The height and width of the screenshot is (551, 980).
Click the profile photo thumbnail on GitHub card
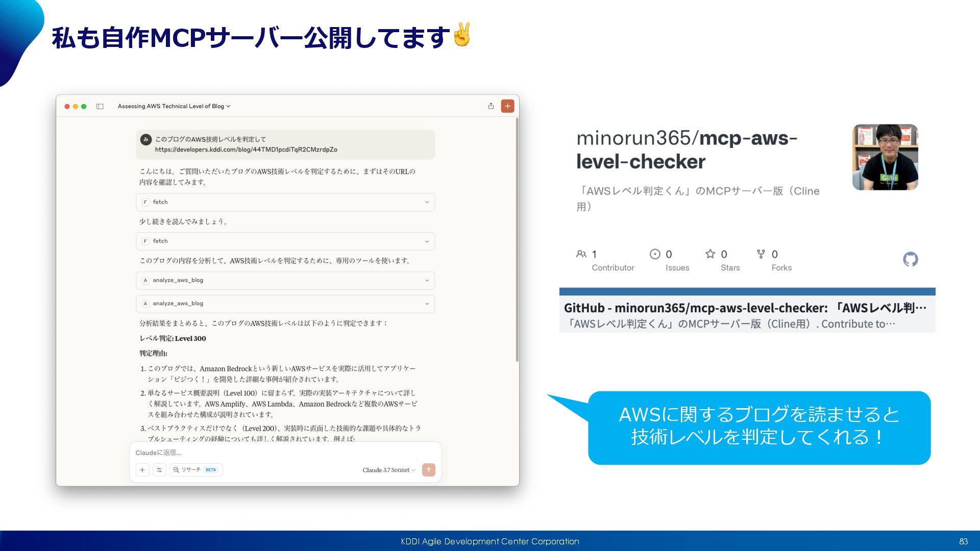pos(885,157)
